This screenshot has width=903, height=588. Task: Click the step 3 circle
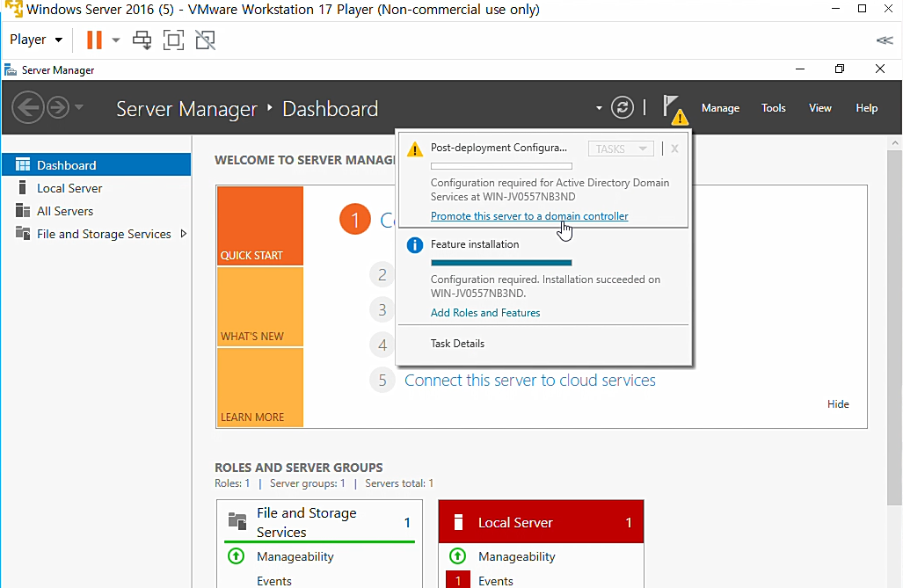click(x=382, y=310)
